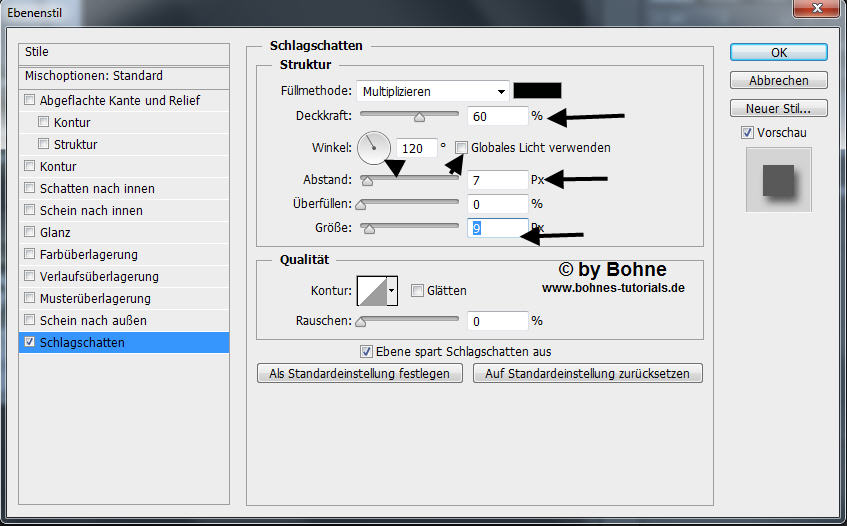Screen dimensions: 847x526
Task: Enable the Schein nach außen style
Action: (30, 321)
